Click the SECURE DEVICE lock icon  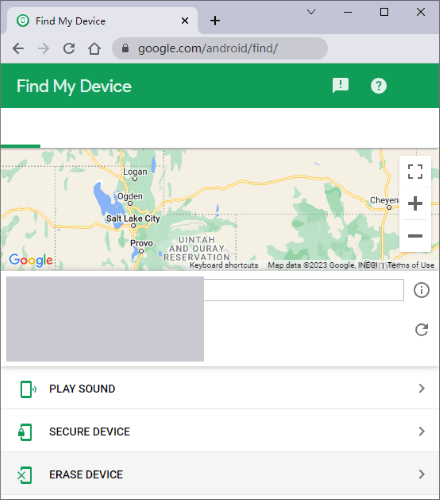(x=25, y=432)
